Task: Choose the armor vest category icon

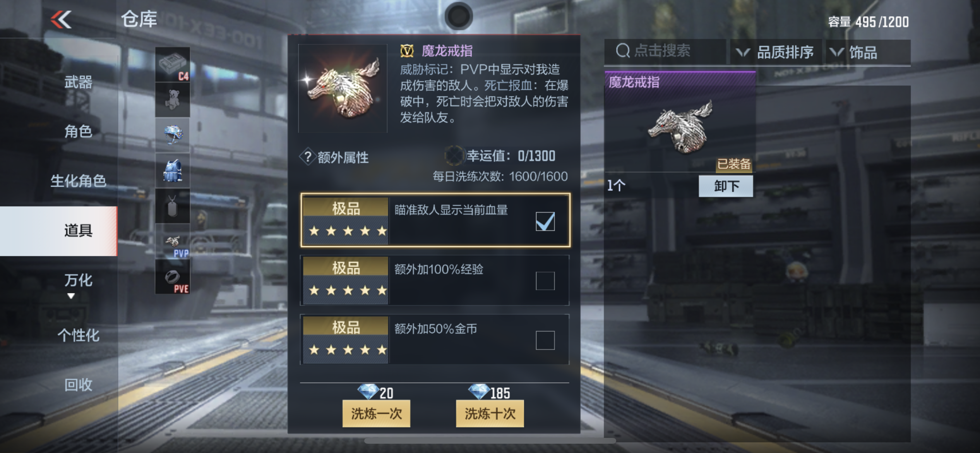Action: pyautogui.click(x=173, y=170)
